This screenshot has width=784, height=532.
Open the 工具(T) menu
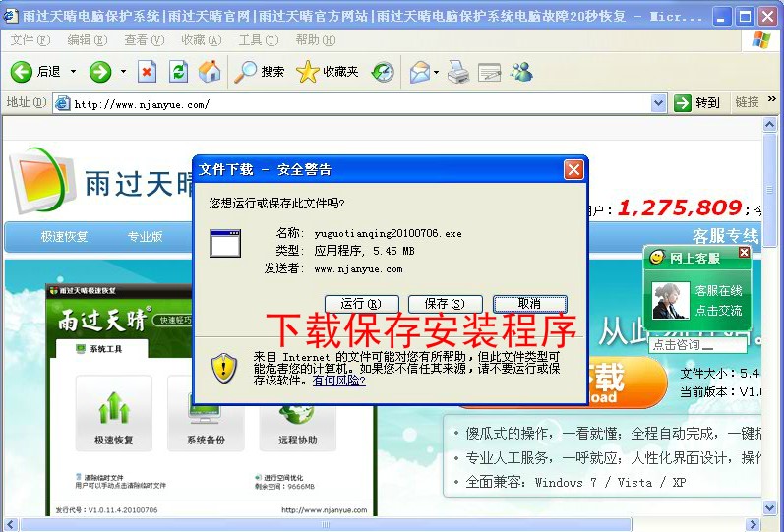click(x=258, y=40)
